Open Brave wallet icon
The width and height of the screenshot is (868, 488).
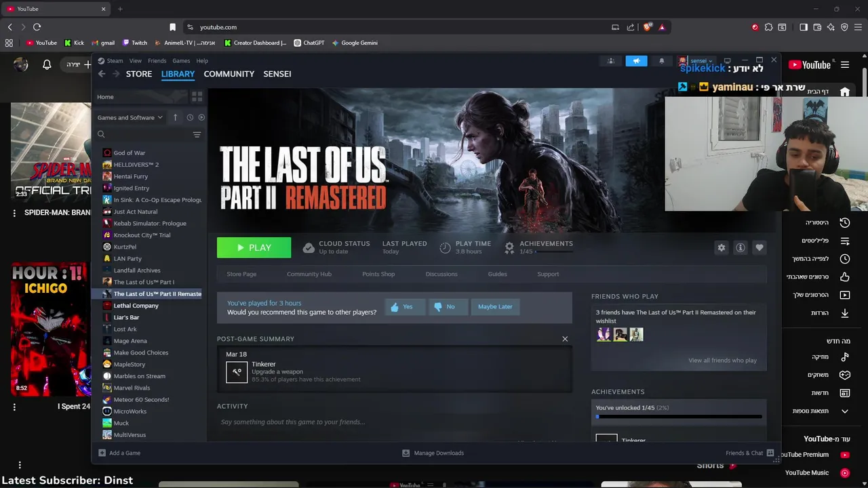(x=817, y=27)
